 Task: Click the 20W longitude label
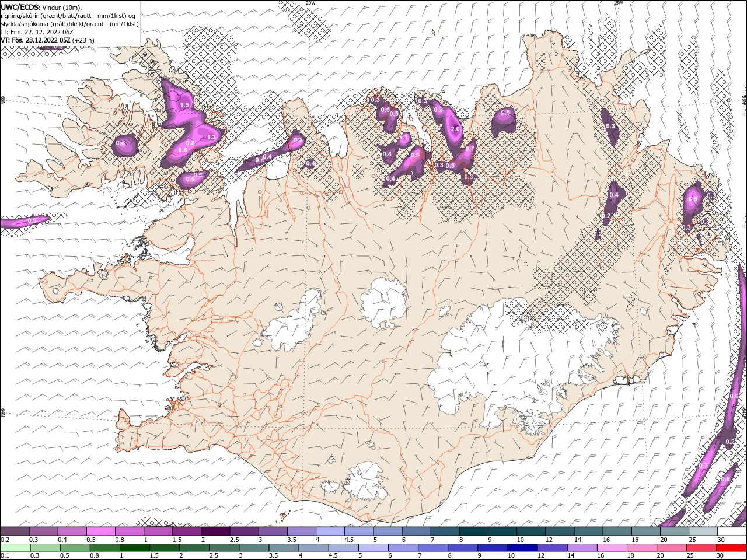tap(310, 3)
